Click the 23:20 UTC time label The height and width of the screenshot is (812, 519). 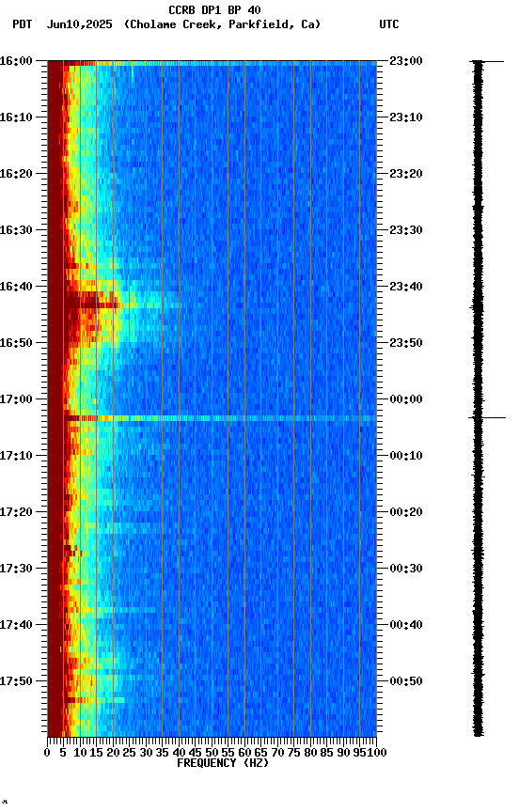tap(406, 174)
